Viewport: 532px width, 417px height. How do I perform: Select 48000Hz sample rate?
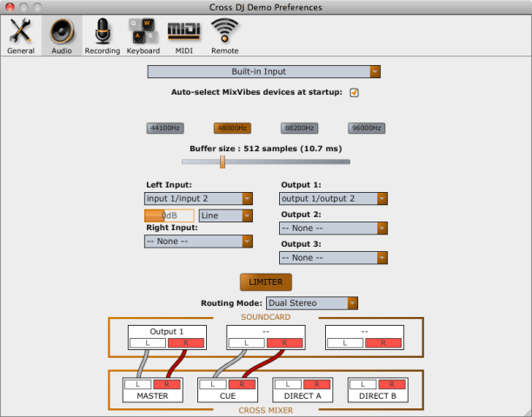(232, 129)
